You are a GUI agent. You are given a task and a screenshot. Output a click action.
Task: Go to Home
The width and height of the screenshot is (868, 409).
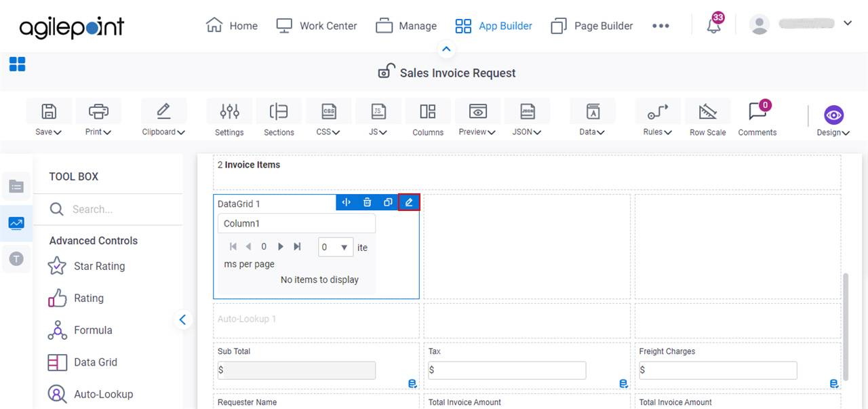coord(231,26)
